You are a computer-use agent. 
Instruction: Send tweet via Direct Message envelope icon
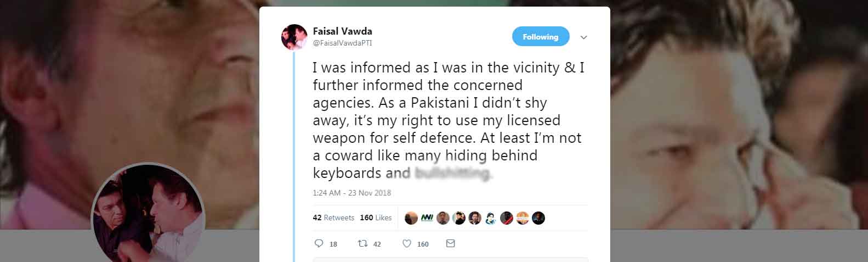click(451, 243)
